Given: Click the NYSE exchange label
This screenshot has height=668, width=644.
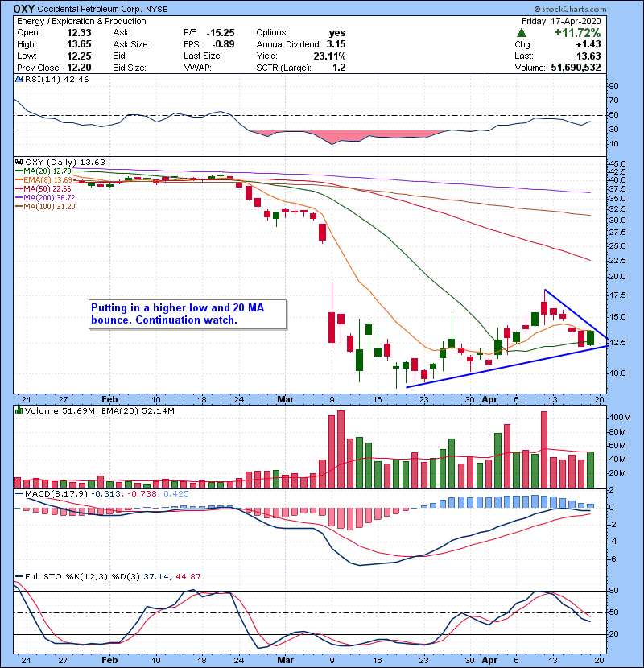Looking at the screenshot, I should pos(157,10).
